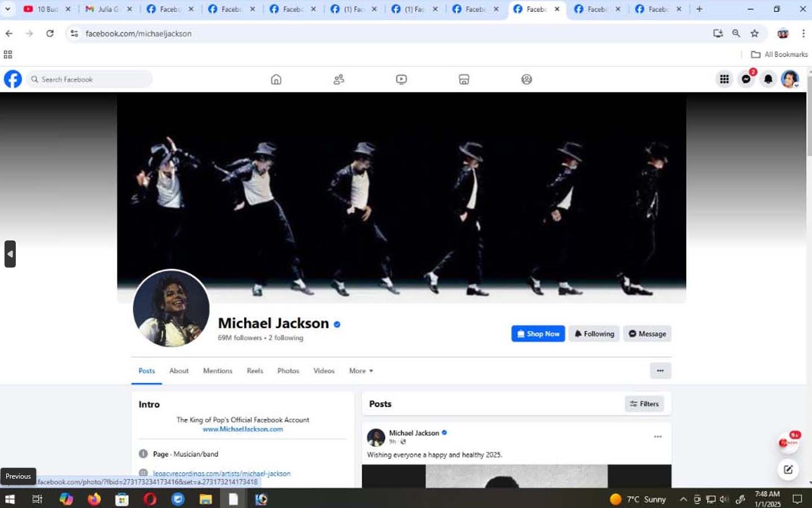812x508 pixels.
Task: Switch to the Gmail 'Julia G' browser tab
Action: [x=108, y=9]
